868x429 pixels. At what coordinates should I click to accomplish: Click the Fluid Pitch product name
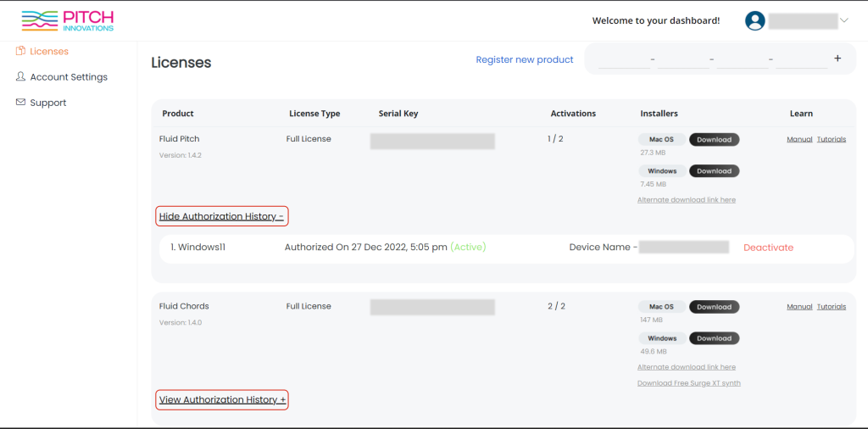[x=180, y=139]
